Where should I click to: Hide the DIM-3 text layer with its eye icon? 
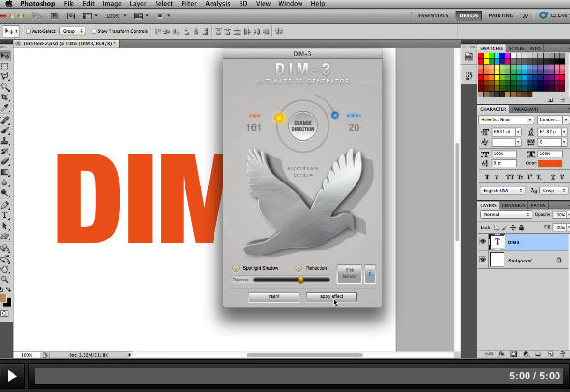click(483, 242)
